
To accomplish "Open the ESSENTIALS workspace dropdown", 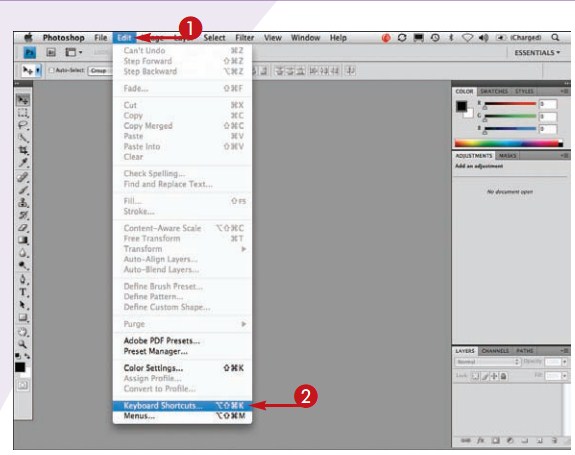I will tap(537, 53).
